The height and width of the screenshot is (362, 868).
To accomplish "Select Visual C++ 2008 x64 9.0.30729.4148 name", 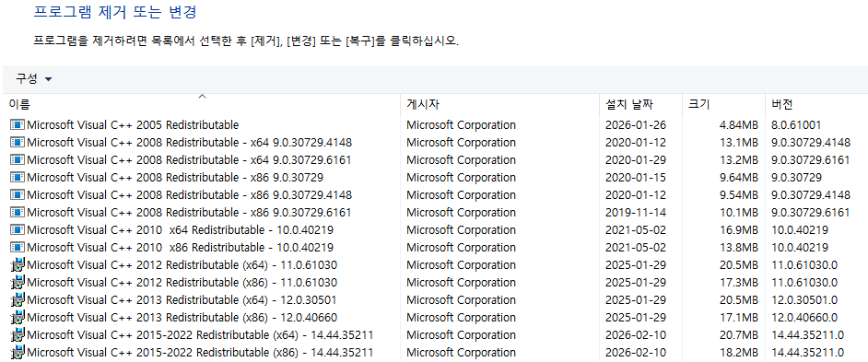I will coord(189,142).
